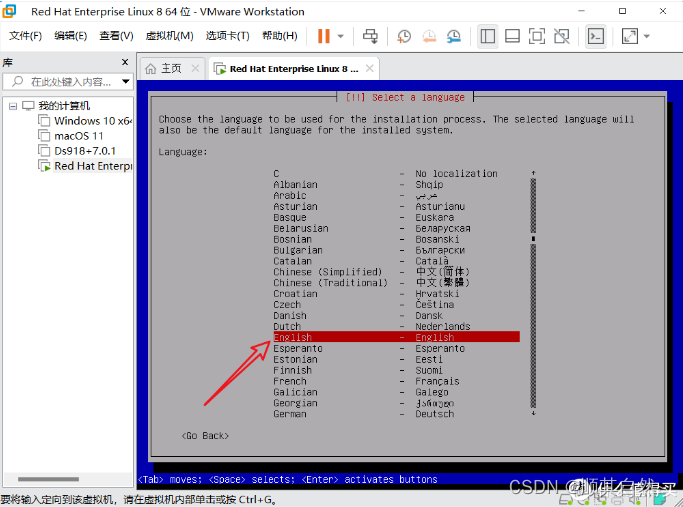Toggle the Unity mode icon
Image resolution: width=683 pixels, height=507 pixels.
click(562, 36)
